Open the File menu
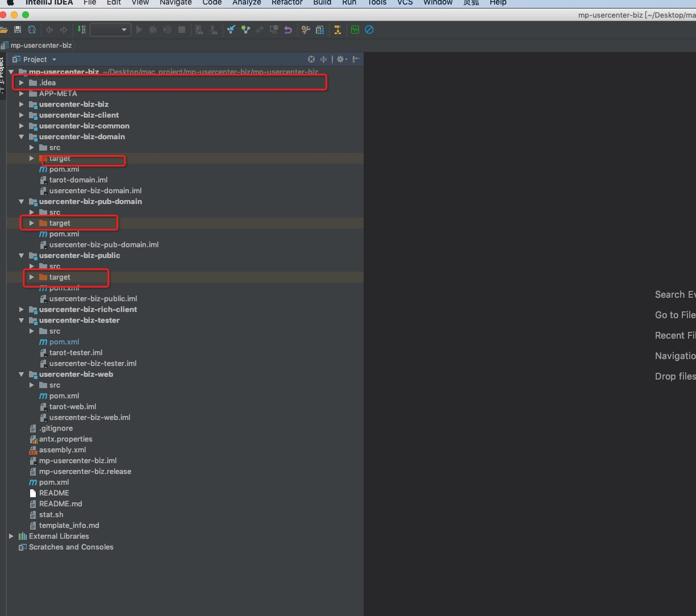 89,2
